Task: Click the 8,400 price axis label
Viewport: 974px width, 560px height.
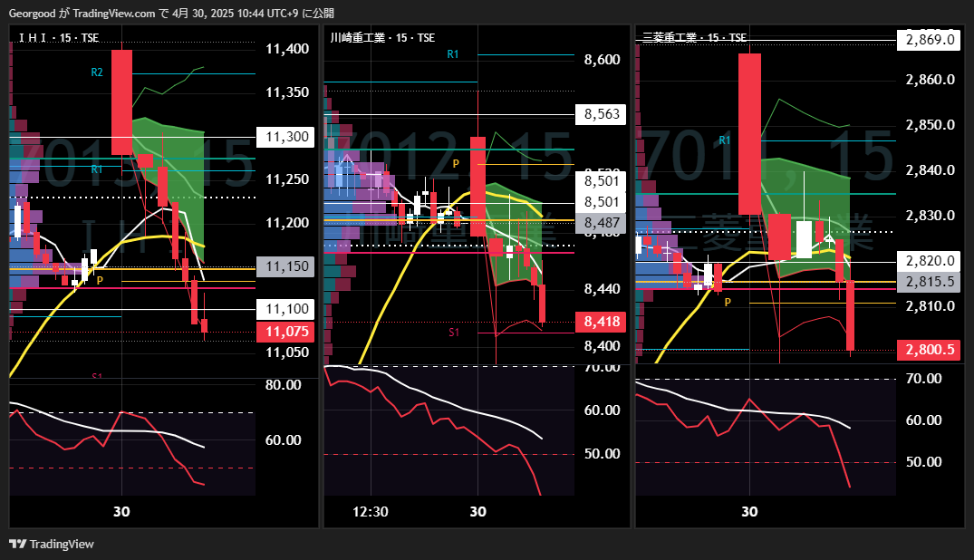Action: point(602,346)
